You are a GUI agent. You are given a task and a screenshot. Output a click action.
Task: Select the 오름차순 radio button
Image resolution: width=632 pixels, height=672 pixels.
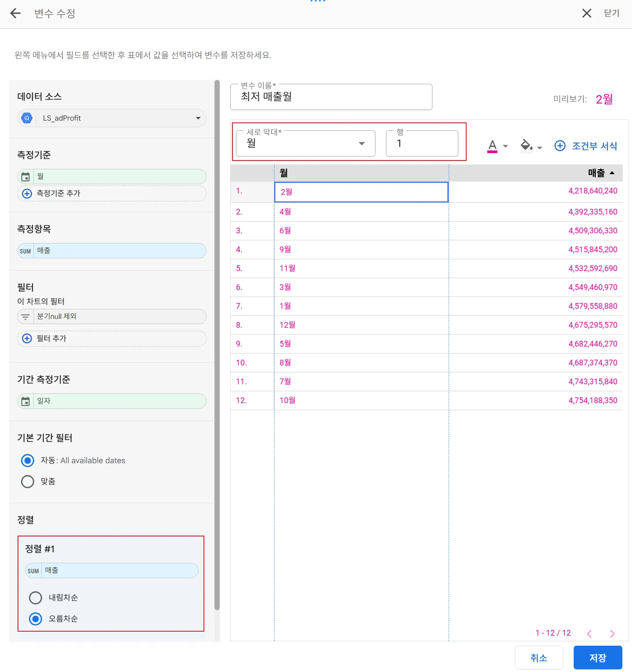(36, 618)
